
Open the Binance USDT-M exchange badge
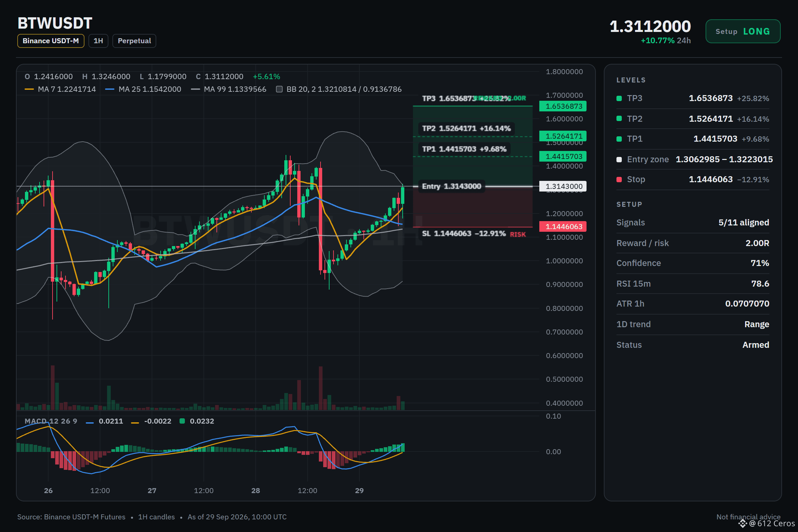(51, 41)
